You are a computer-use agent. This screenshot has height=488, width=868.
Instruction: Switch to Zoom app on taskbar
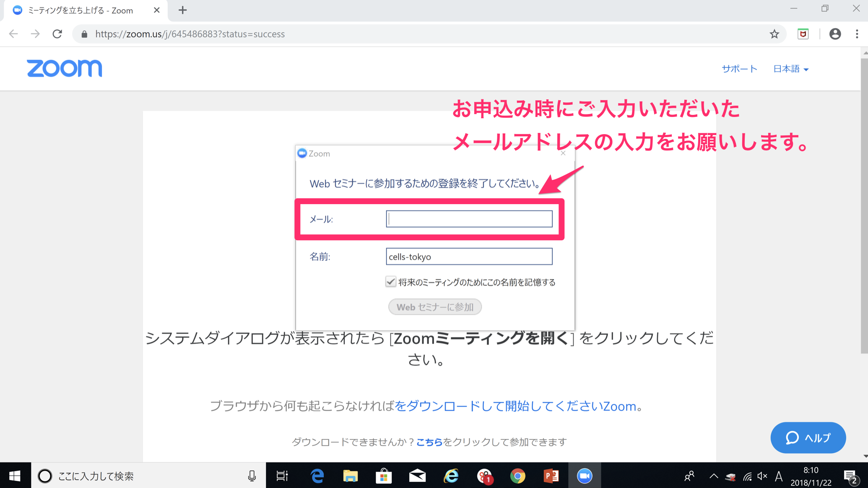pyautogui.click(x=585, y=476)
